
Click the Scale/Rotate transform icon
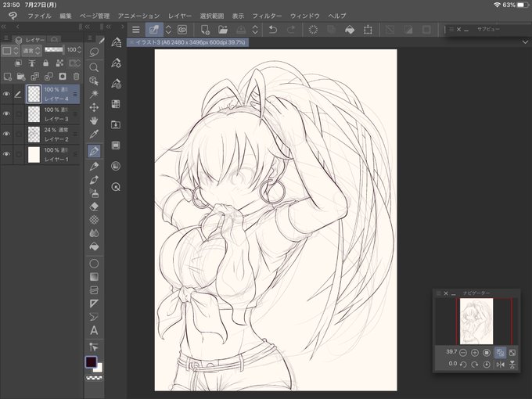coord(368,30)
